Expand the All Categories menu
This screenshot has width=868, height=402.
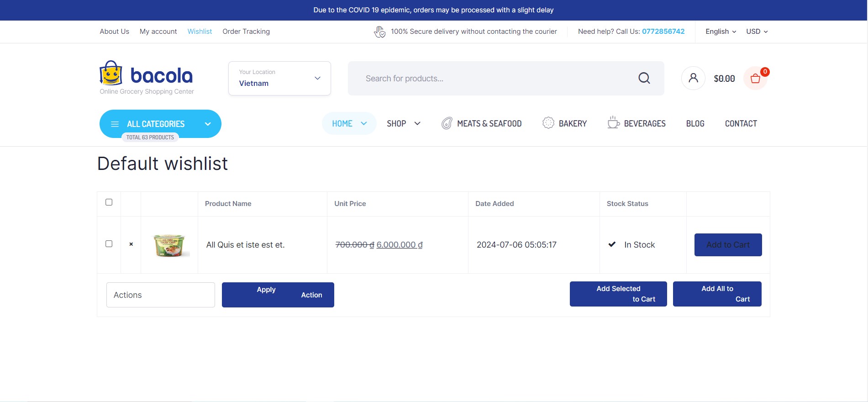pyautogui.click(x=160, y=124)
